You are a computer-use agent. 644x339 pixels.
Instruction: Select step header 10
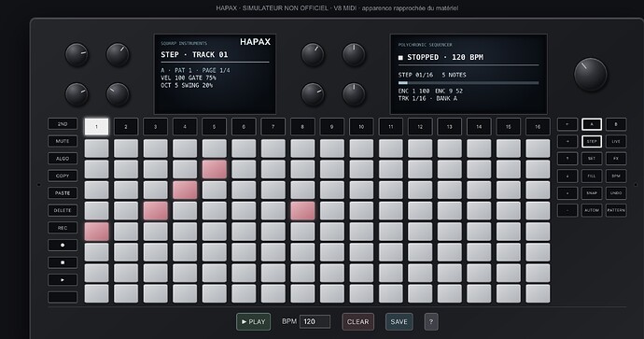(361, 127)
